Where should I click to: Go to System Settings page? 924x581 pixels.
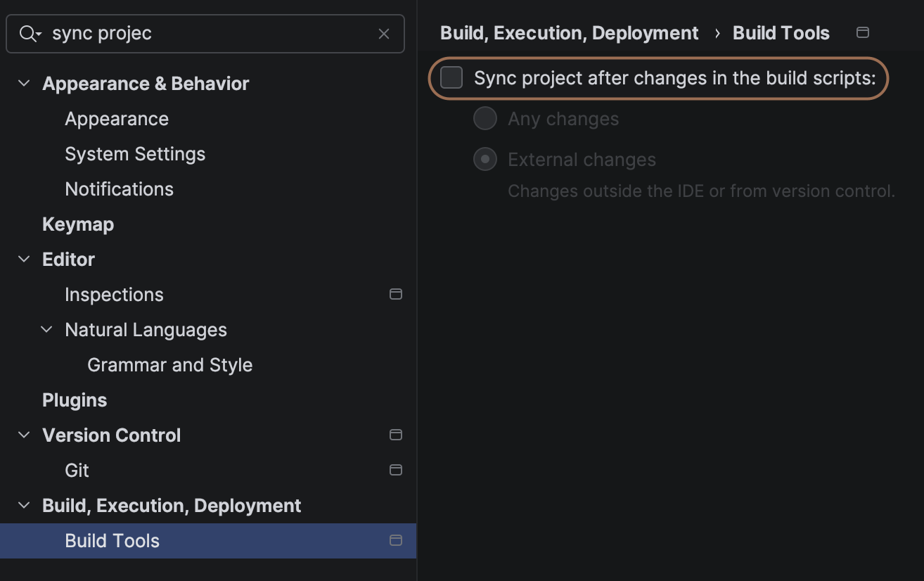(x=135, y=154)
